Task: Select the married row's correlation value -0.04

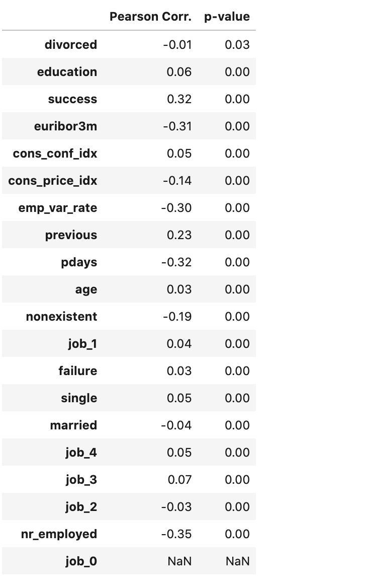Action: 176,425
